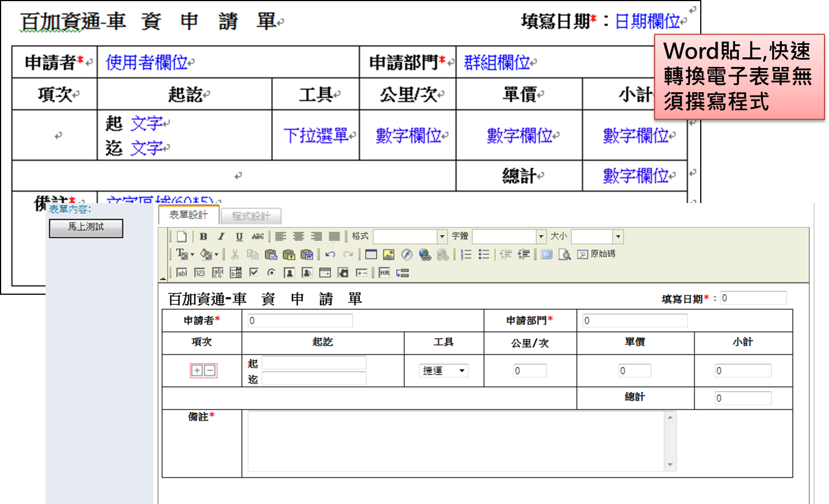
Task: Click the 原始碼 source button
Action: (x=597, y=254)
